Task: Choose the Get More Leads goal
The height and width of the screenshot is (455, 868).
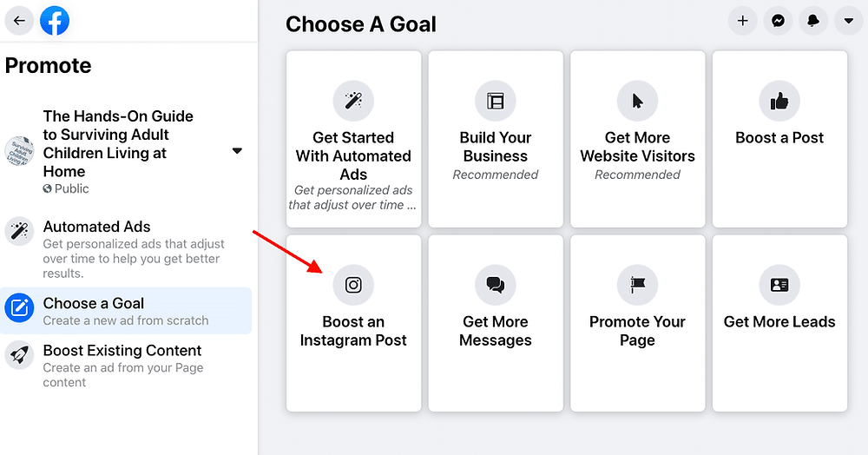Action: tap(779, 323)
